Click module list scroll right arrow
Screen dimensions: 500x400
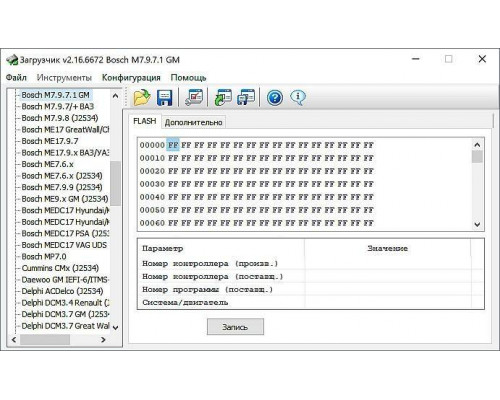point(103,340)
